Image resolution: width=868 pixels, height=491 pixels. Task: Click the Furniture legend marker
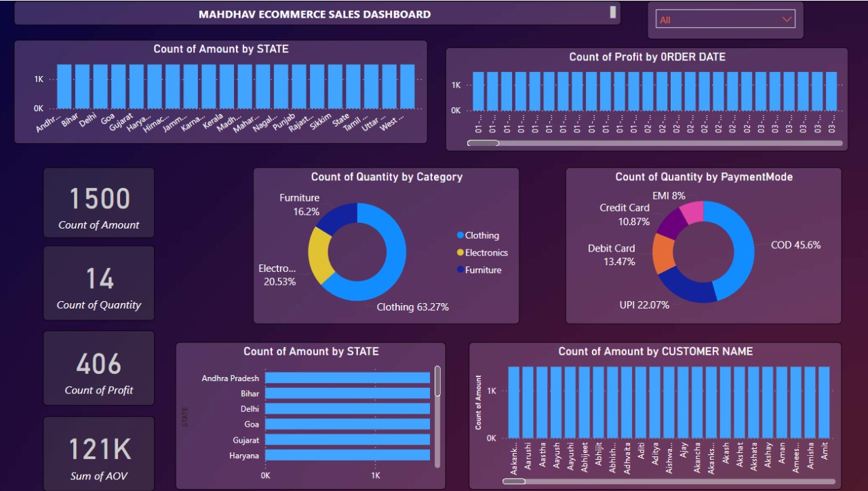click(x=460, y=270)
